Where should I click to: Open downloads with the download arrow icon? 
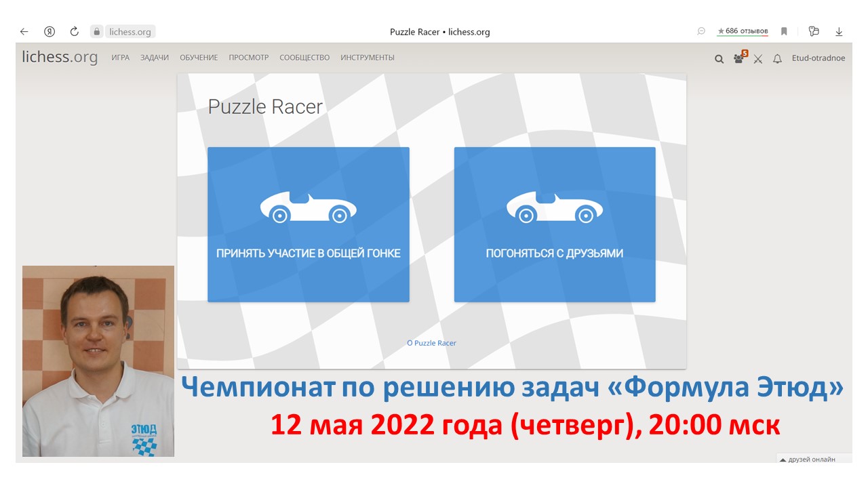point(839,31)
